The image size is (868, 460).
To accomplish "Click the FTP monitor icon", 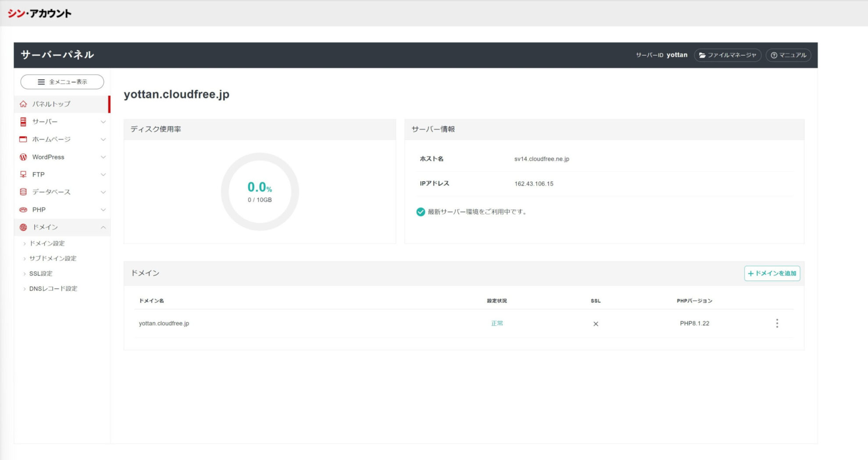I will 23,175.
